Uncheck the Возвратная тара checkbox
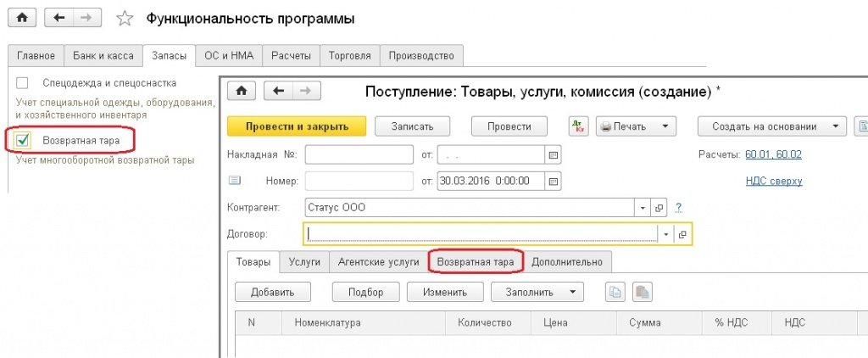The image size is (868, 358). [x=23, y=139]
